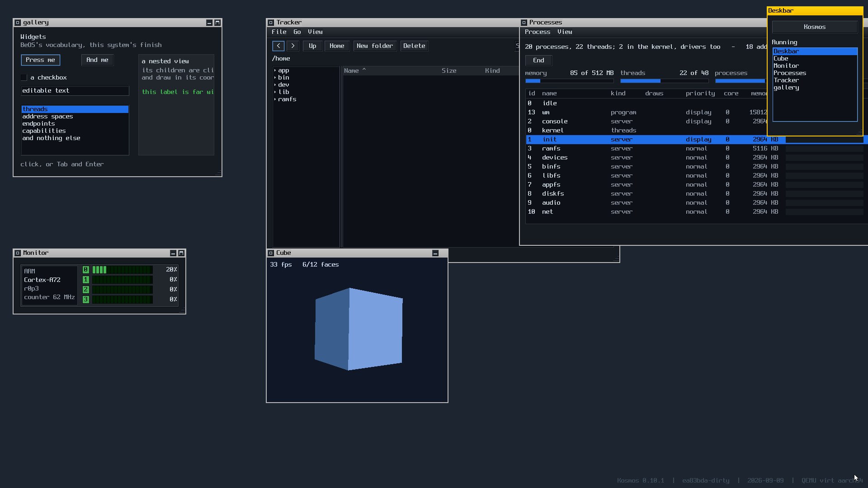Image resolution: width=868 pixels, height=488 pixels.
Task: Expand the ramfs folder in Tracker
Action: (275, 99)
